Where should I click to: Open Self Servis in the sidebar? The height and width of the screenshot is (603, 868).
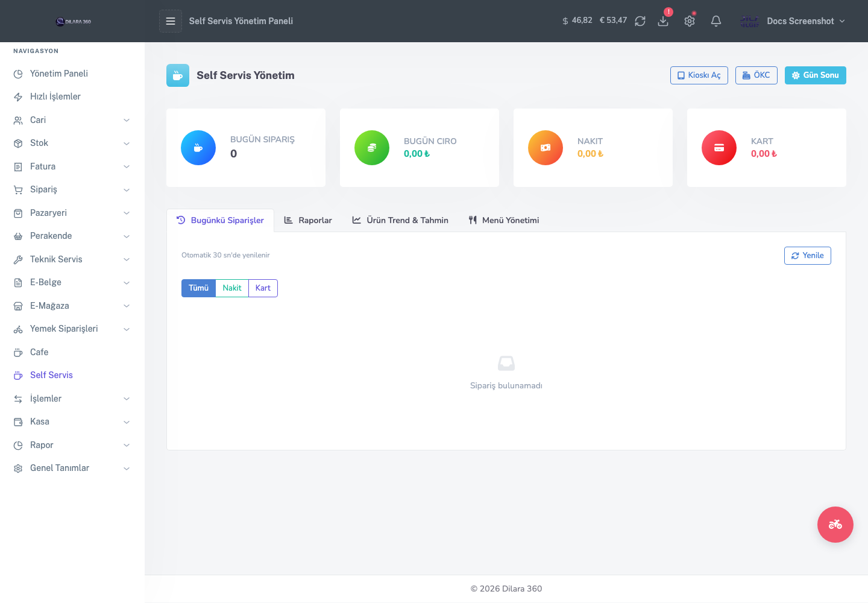[72, 375]
